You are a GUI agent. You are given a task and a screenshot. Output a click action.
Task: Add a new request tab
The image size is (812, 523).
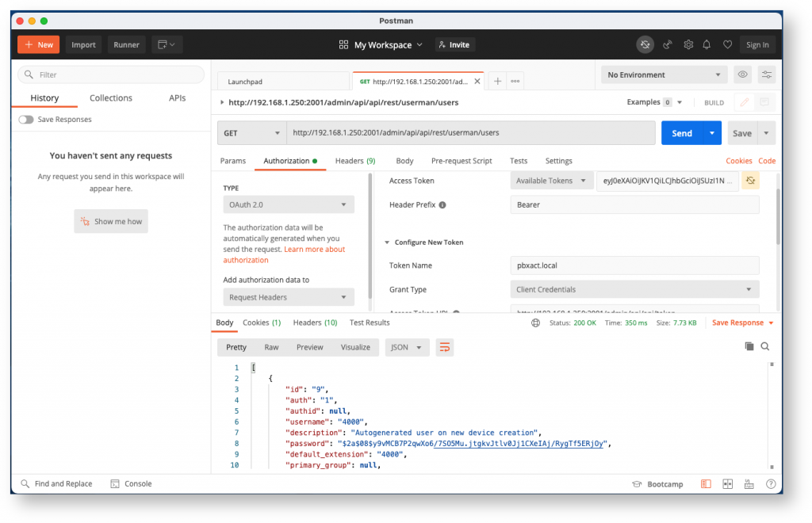click(497, 81)
